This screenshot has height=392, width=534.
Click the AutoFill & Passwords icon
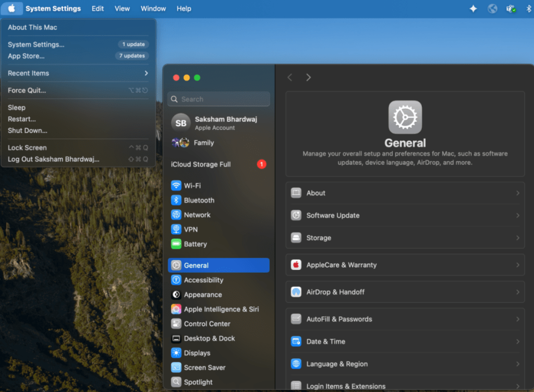(296, 319)
